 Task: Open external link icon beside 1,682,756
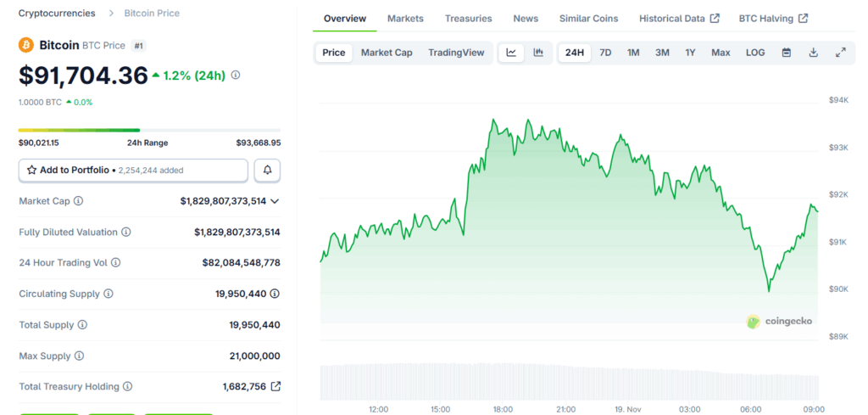click(x=275, y=386)
